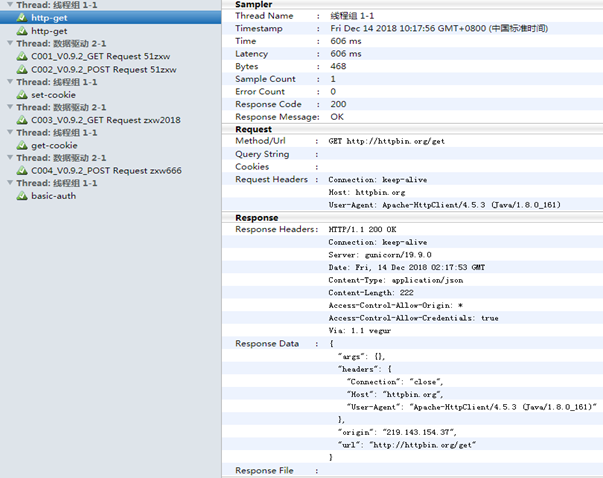This screenshot has width=603, height=478.
Task: Click the success icon beside basic-auth
Action: coord(21,196)
